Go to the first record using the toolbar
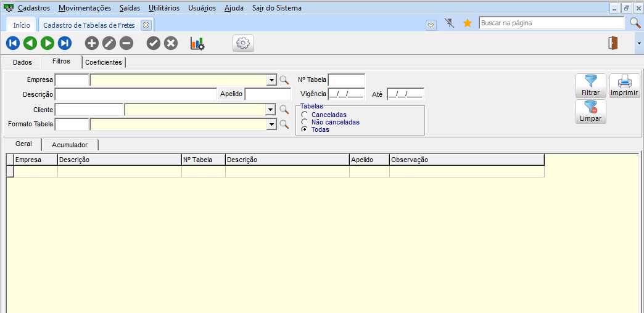Viewport: 644px width, 313px height. click(x=12, y=43)
